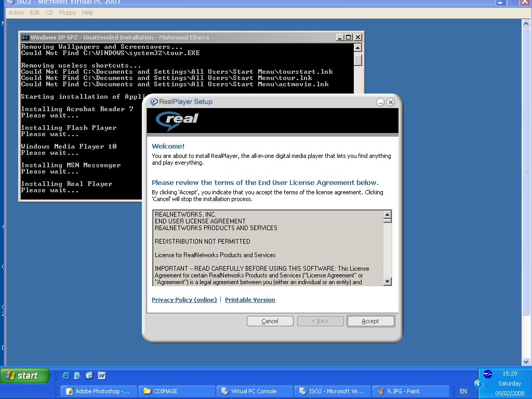Click the console window scrollbar thumb
Viewport: 532px width, 399px height.
pyautogui.click(x=357, y=60)
